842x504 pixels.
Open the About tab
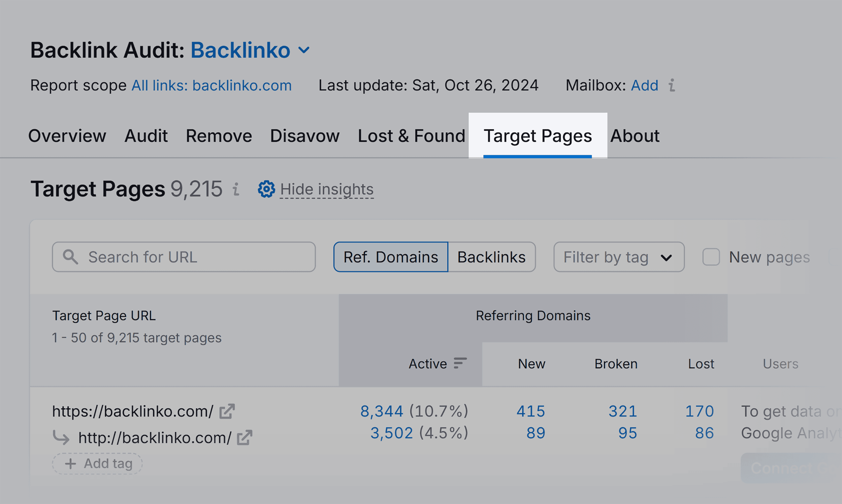click(635, 136)
